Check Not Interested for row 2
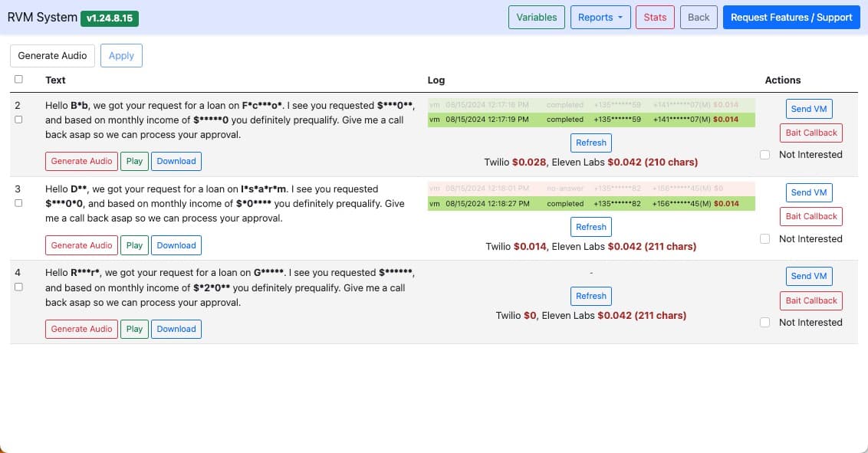This screenshot has height=453, width=868. (765, 155)
